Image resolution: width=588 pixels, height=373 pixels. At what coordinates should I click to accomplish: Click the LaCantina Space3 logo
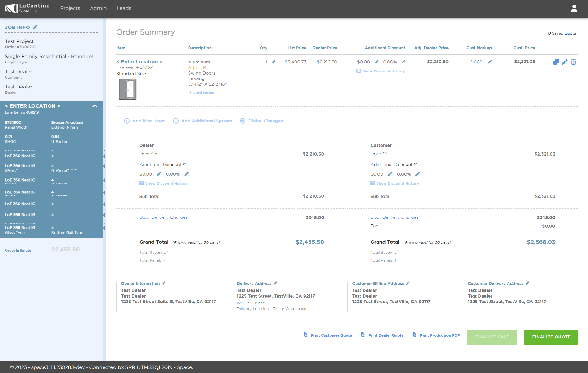pyautogui.click(x=27, y=8)
